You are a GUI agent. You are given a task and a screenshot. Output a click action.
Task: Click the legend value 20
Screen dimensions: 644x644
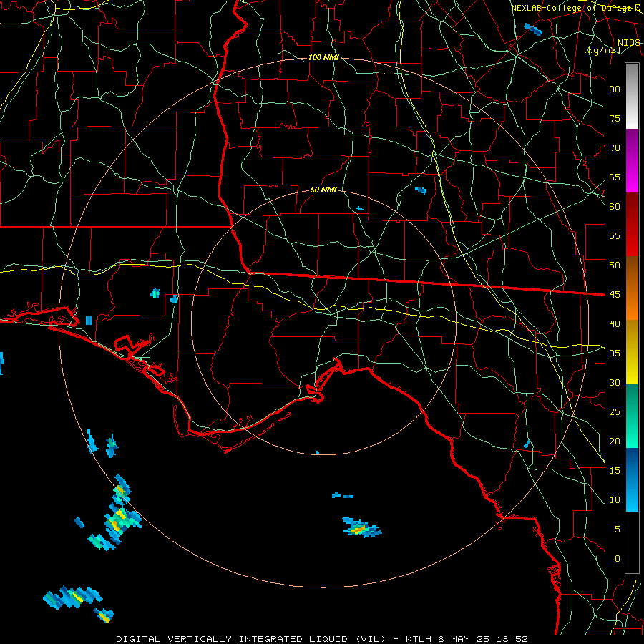(615, 441)
